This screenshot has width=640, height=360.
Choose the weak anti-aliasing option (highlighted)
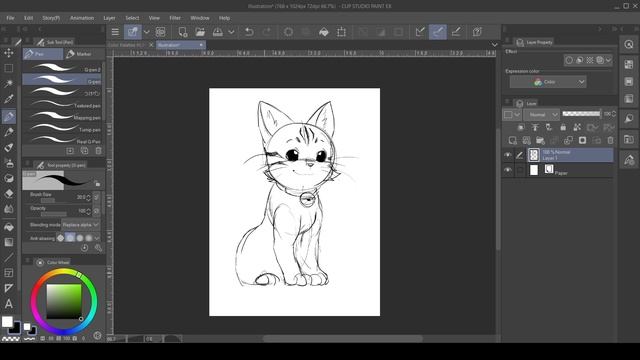point(70,238)
